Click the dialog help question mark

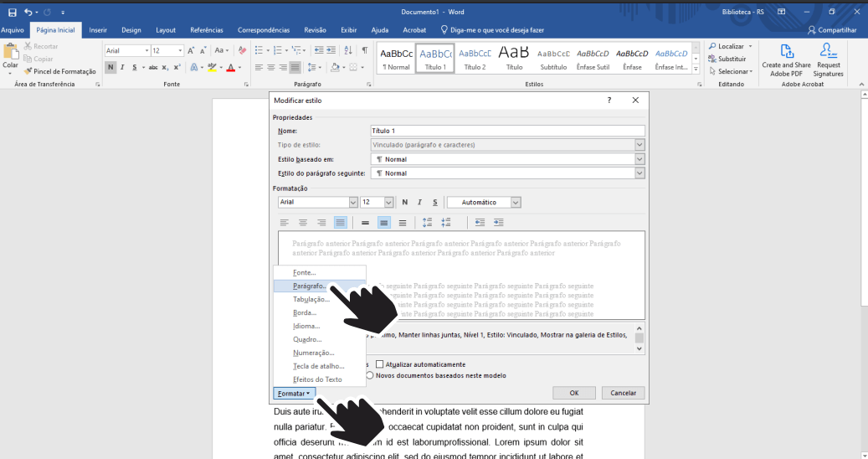pyautogui.click(x=609, y=101)
